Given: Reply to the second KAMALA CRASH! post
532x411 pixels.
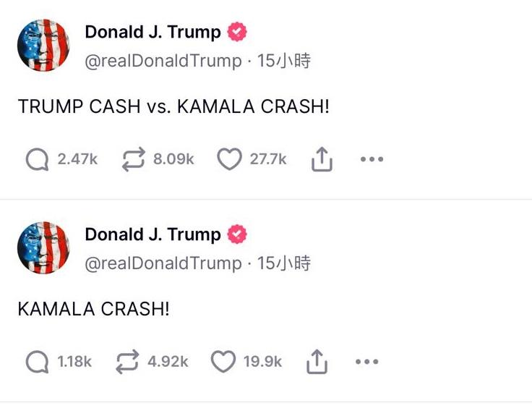Looking at the screenshot, I should click(37, 362).
